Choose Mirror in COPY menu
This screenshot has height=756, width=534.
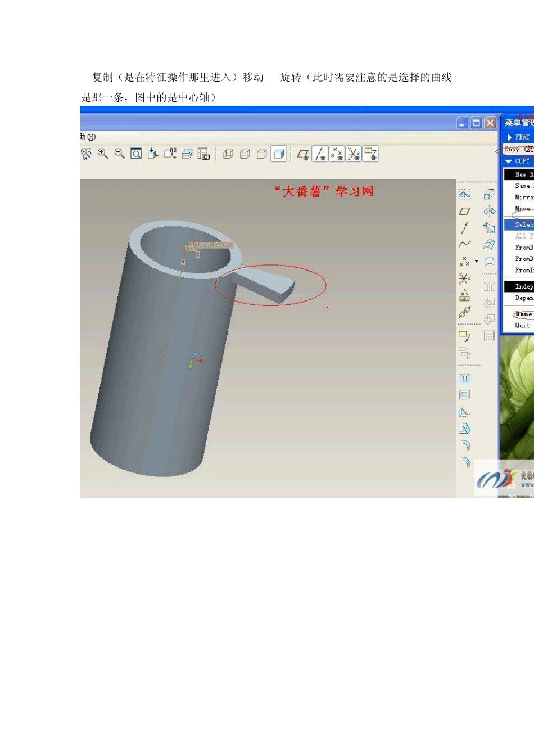click(519, 197)
